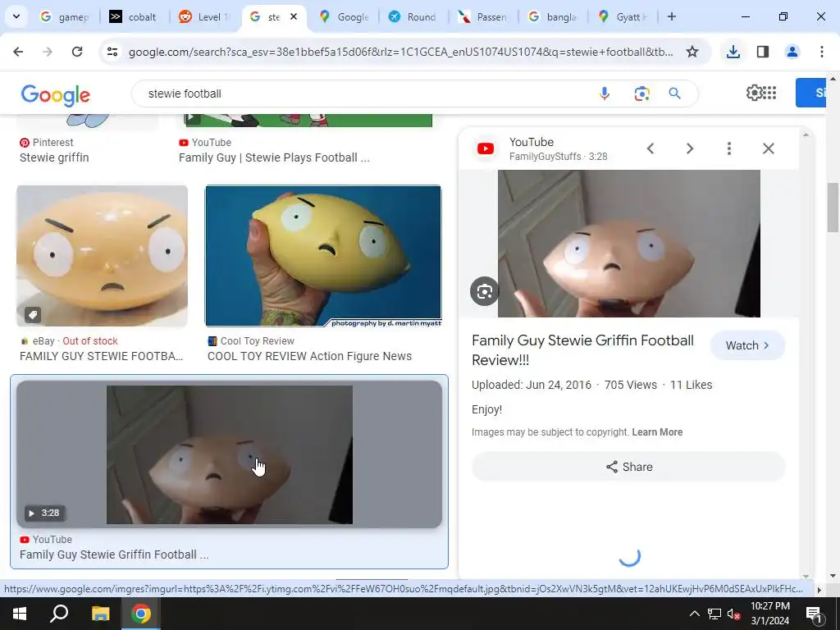The height and width of the screenshot is (630, 840).
Task: Open Windows taskbar search
Action: [59, 614]
